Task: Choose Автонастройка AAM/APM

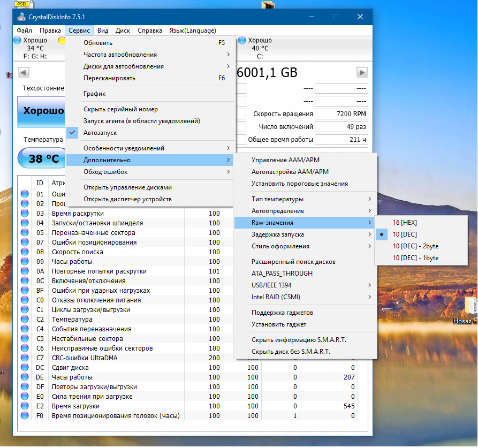Action: pyautogui.click(x=305, y=172)
